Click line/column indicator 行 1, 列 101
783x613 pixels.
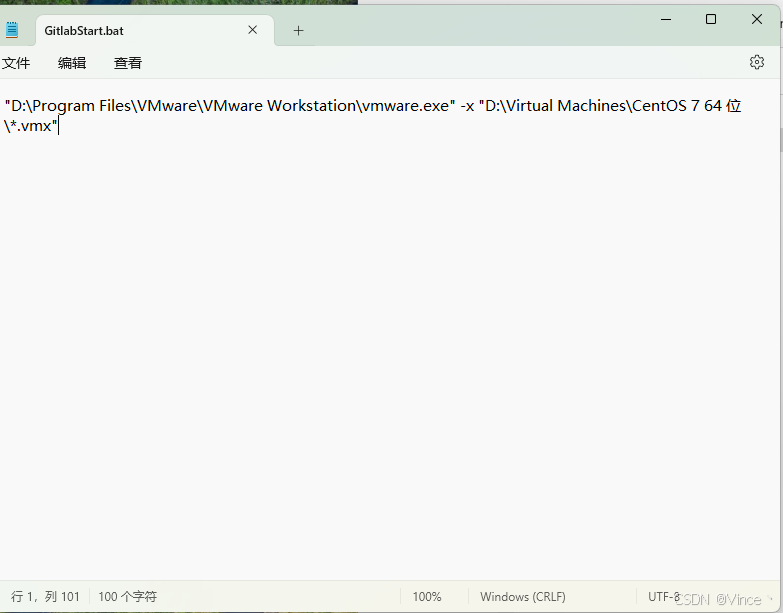tap(45, 597)
